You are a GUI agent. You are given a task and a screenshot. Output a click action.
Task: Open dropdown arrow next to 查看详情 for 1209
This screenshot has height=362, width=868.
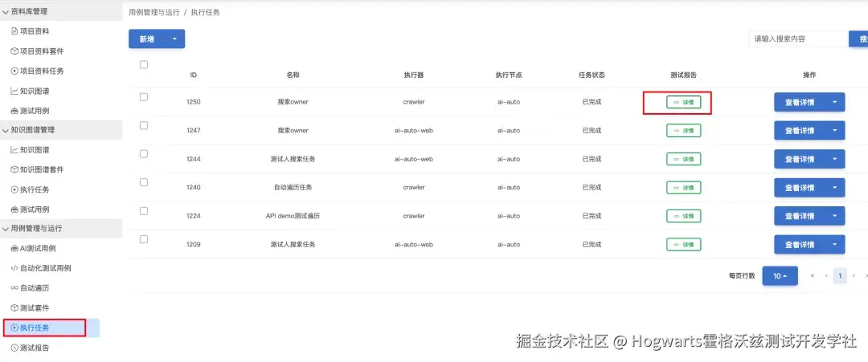[834, 244]
